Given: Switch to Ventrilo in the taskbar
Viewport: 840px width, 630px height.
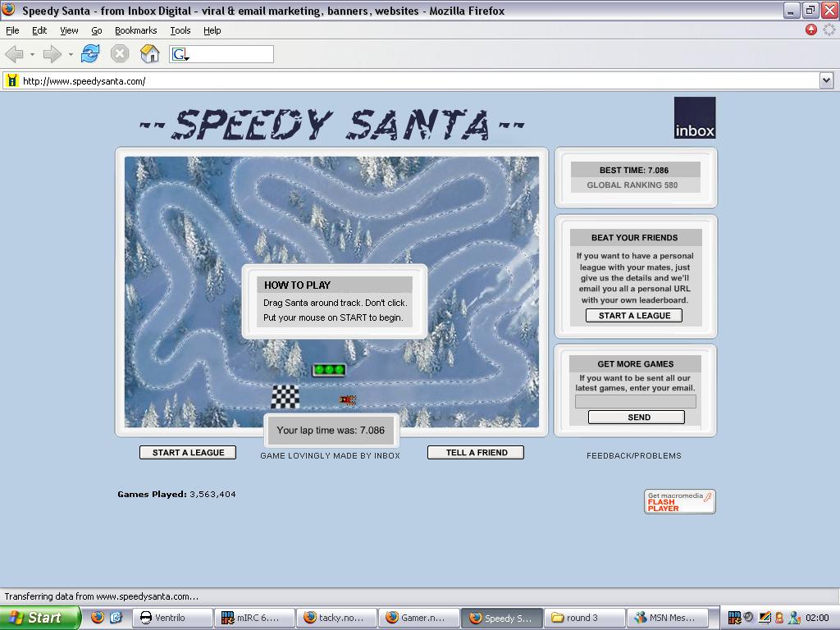Looking at the screenshot, I should pos(172,618).
